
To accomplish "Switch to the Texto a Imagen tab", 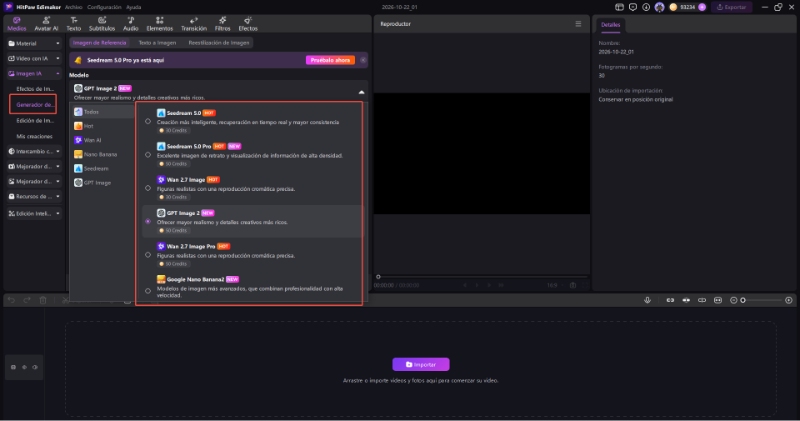I will tap(157, 43).
